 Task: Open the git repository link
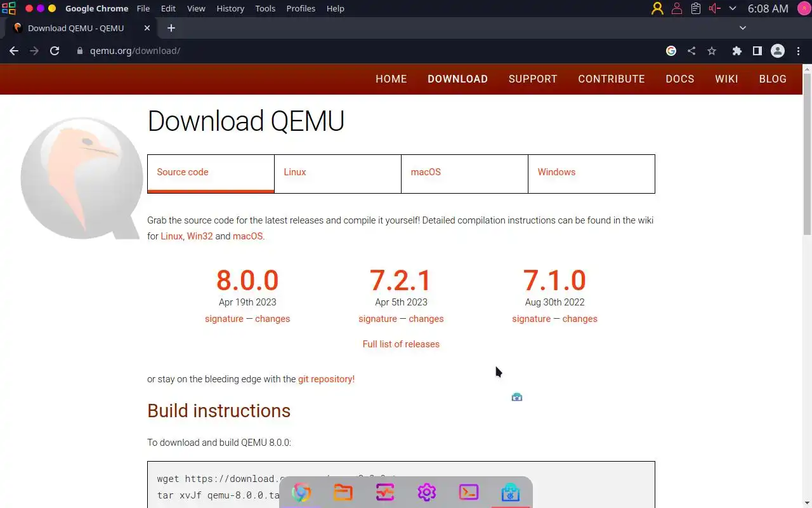[x=327, y=379]
